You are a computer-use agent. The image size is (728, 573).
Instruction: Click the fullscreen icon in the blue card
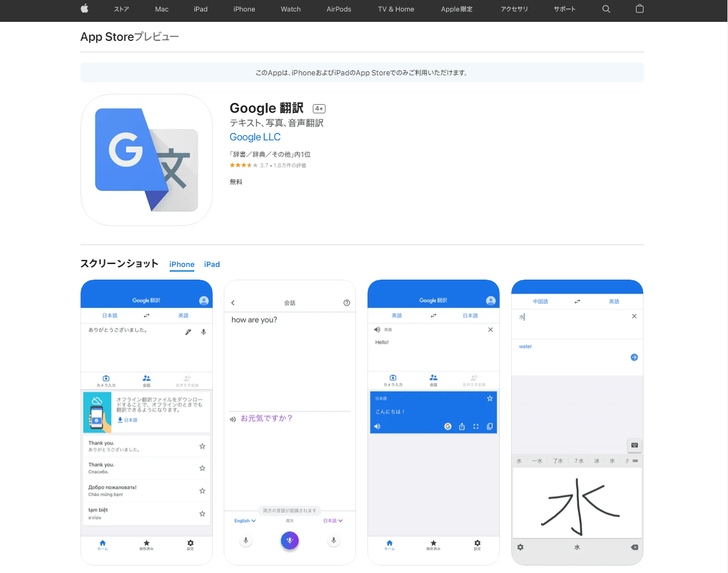coord(476,426)
